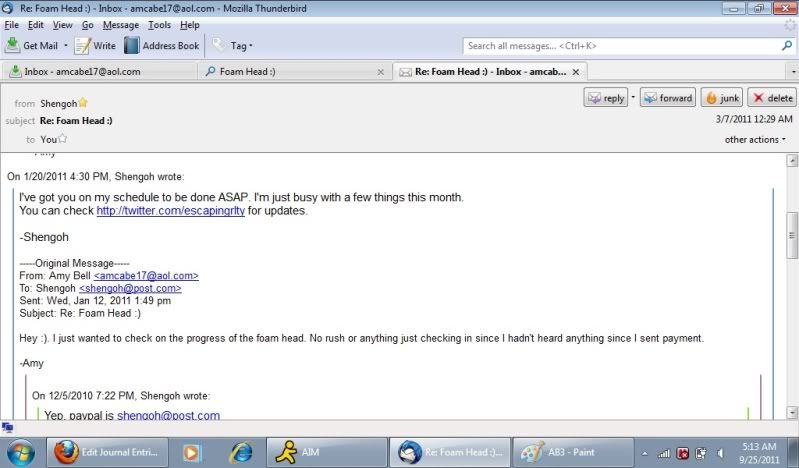Viewport: 799px width, 468px height.
Task: Select Thunderbird Re: Foam Head taskbar button
Action: [451, 452]
